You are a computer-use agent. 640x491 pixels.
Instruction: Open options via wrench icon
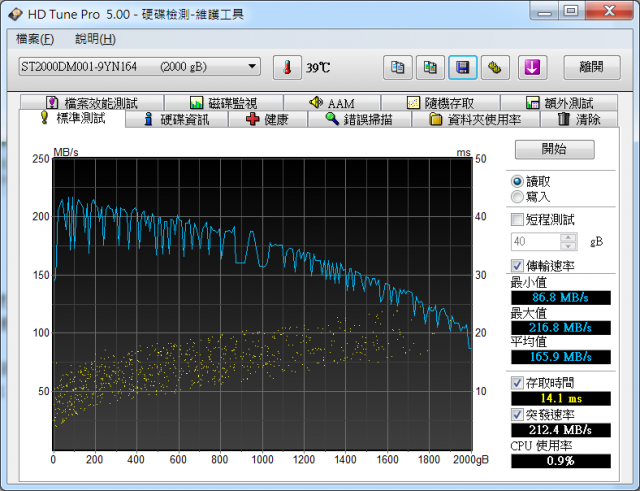(495, 67)
